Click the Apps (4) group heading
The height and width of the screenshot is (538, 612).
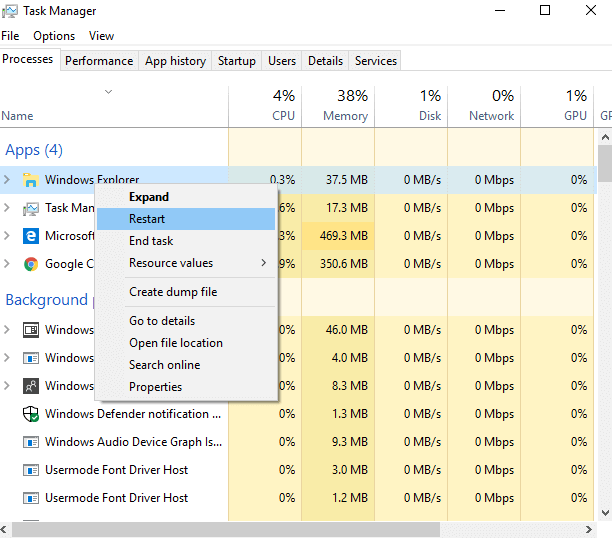[34, 150]
